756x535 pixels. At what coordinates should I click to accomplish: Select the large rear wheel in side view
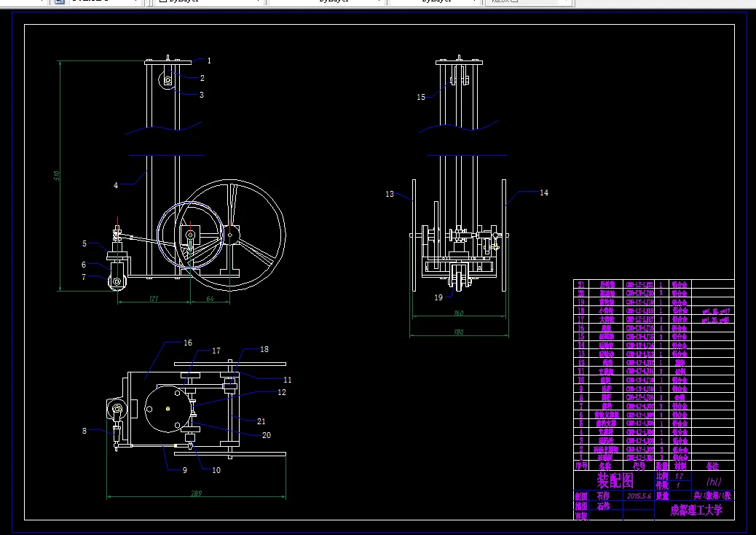pyautogui.click(x=230, y=235)
